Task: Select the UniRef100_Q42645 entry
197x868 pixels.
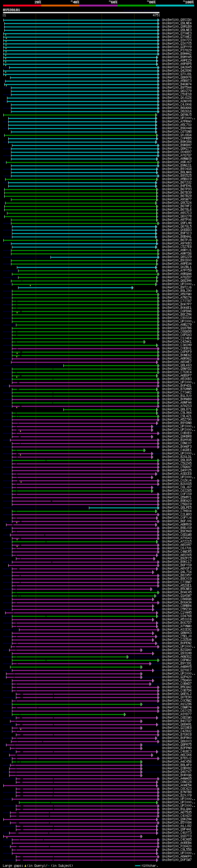Action: coord(177,67)
